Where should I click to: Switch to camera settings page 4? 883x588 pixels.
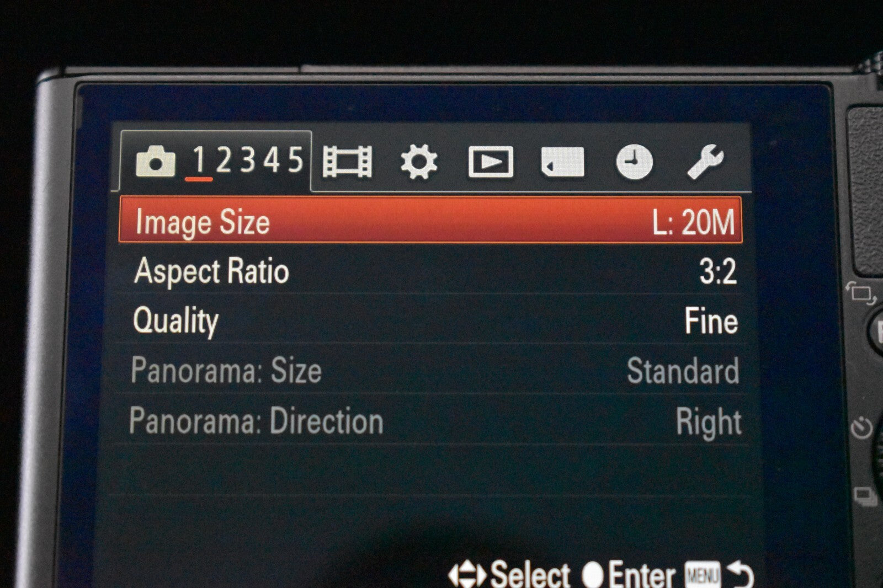(272, 160)
